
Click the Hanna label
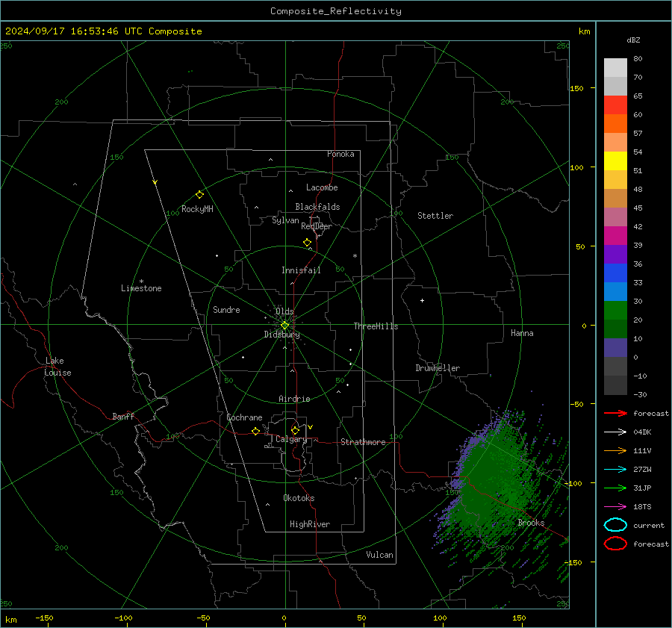pos(522,333)
